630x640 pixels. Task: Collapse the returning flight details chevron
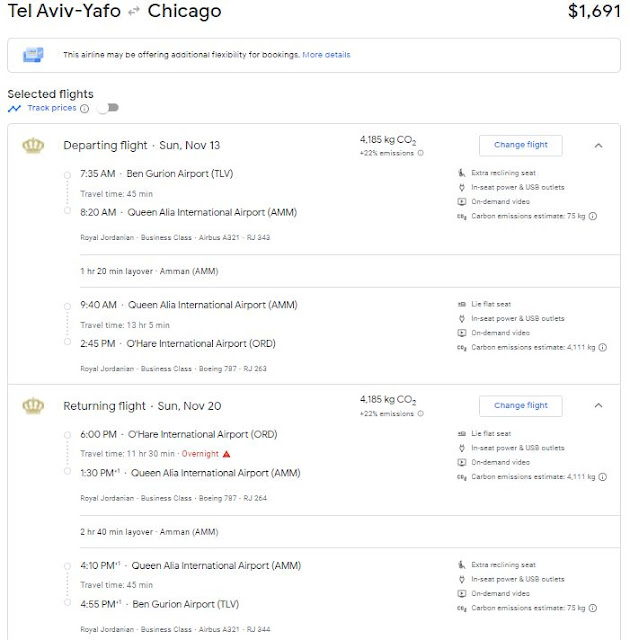click(598, 405)
